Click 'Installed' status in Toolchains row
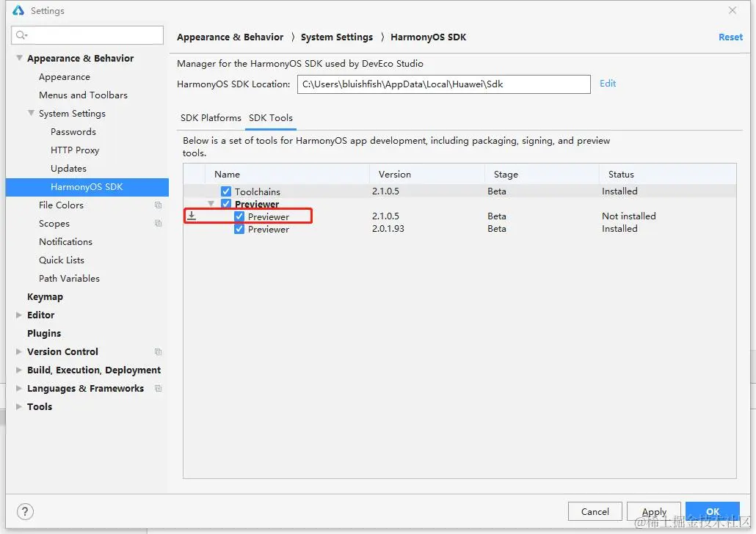Screen dimensions: 756x534 (x=619, y=191)
